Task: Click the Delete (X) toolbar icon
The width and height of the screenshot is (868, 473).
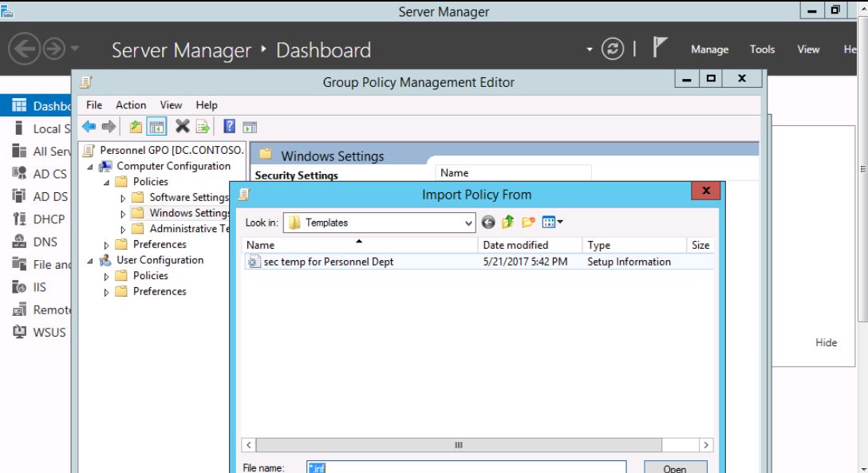Action: click(182, 126)
